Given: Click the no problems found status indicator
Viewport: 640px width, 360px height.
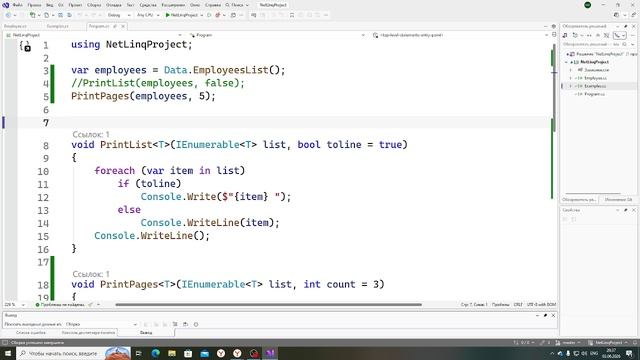Looking at the screenshot, I should (x=60, y=304).
